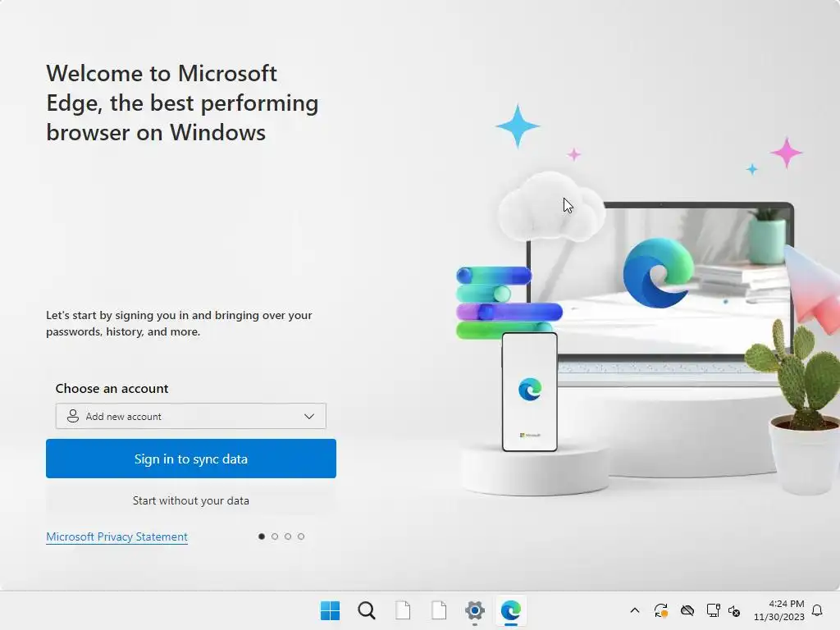Click the Welcome to Microsoft Edge heading
This screenshot has width=840, height=630.
point(182,103)
